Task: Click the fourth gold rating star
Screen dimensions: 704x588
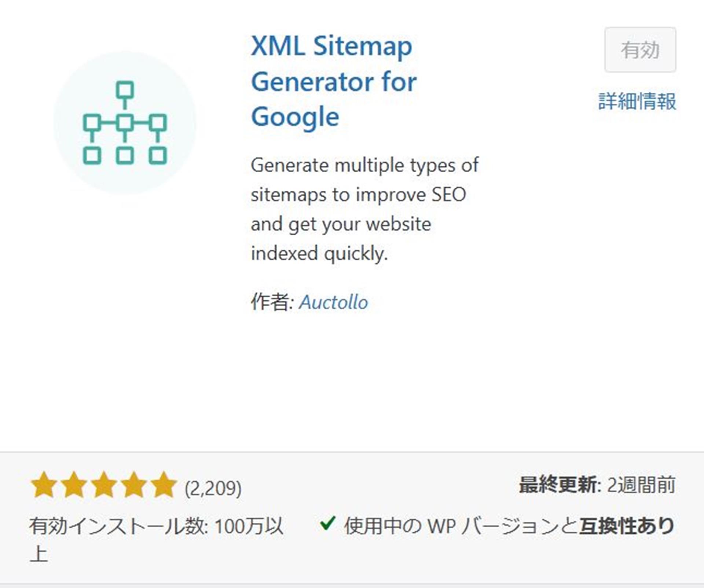Action: pos(134,485)
